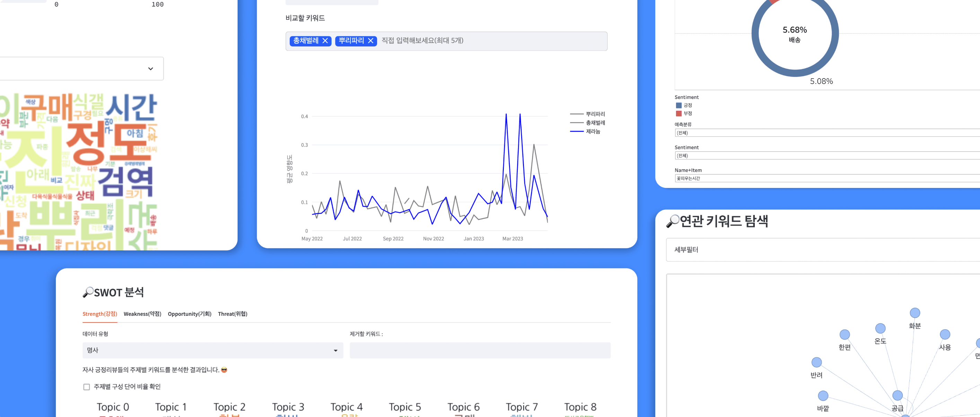Click the 연관 키워드 탐색 magnifier icon
Viewport: 980px width, 417px height.
point(673,221)
